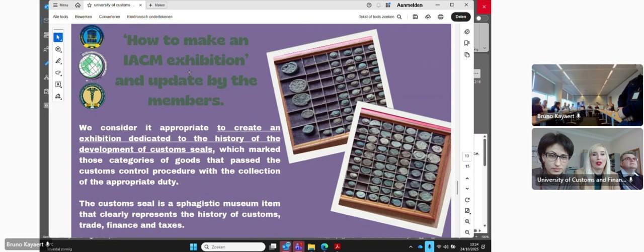Image resolution: width=644 pixels, height=252 pixels.
Task: Save the PDF with the disk icon
Action: (415, 17)
